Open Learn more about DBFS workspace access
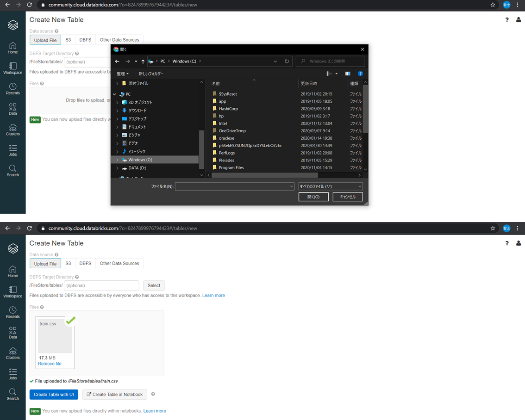Viewport: 525px width, 420px height. click(213, 295)
